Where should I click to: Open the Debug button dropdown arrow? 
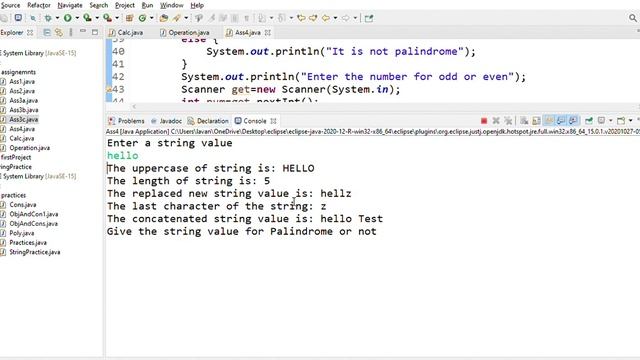[57, 18]
